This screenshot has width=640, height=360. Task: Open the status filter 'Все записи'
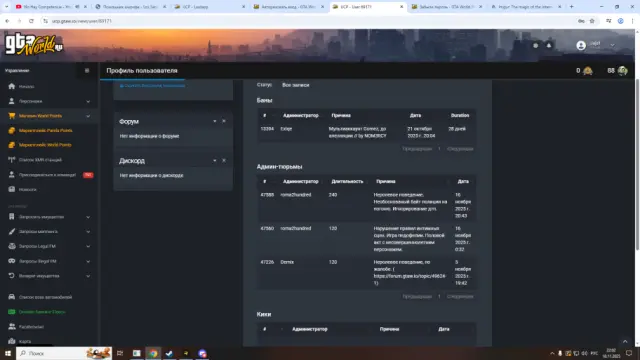tap(296, 85)
